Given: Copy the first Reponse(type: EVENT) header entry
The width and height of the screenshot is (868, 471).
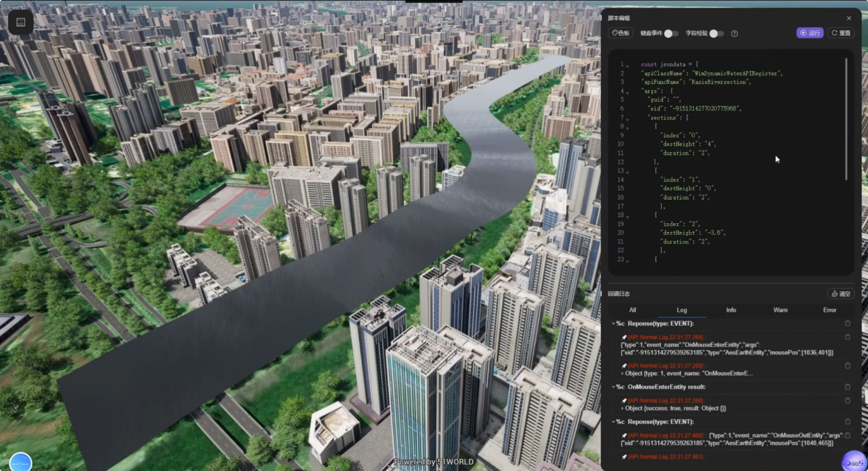Looking at the screenshot, I should tap(848, 323).
